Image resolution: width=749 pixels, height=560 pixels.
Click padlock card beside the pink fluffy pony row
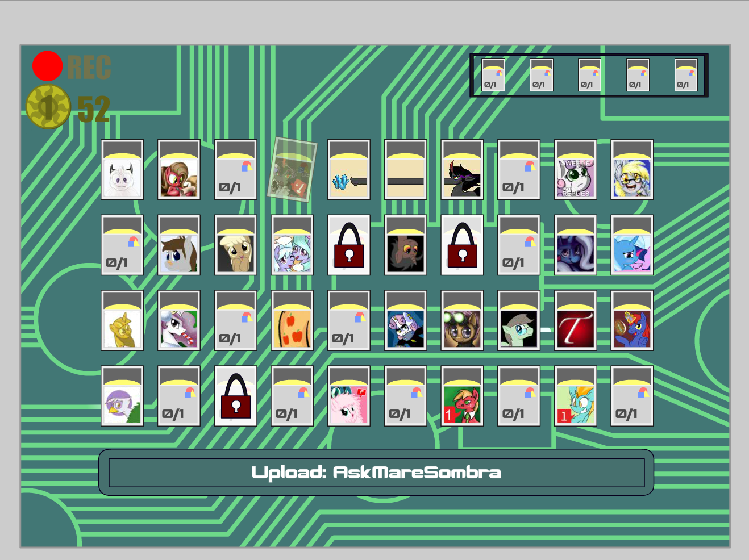pyautogui.click(x=236, y=396)
